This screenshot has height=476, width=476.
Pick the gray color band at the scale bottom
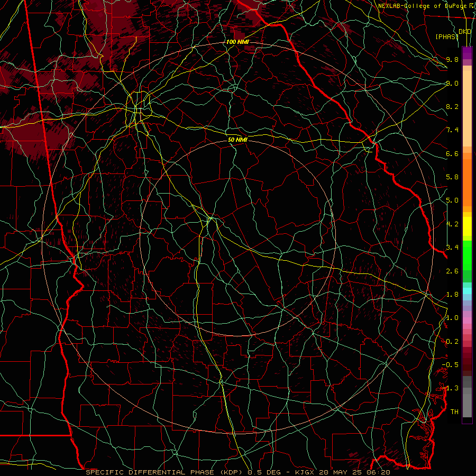click(x=467, y=397)
